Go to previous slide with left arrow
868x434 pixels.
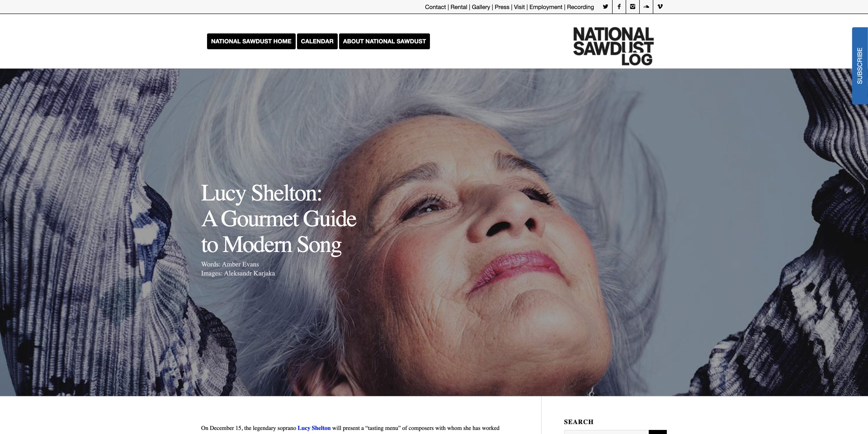(6, 219)
